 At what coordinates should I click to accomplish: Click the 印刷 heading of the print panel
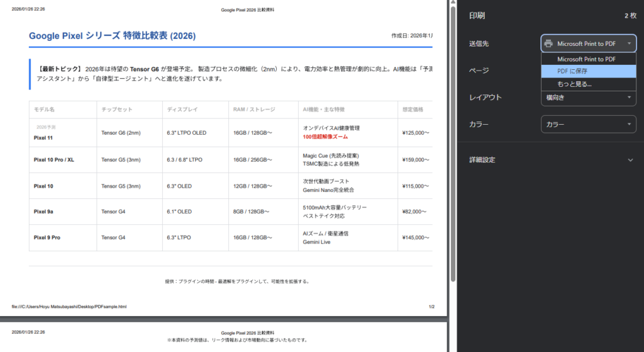click(477, 16)
